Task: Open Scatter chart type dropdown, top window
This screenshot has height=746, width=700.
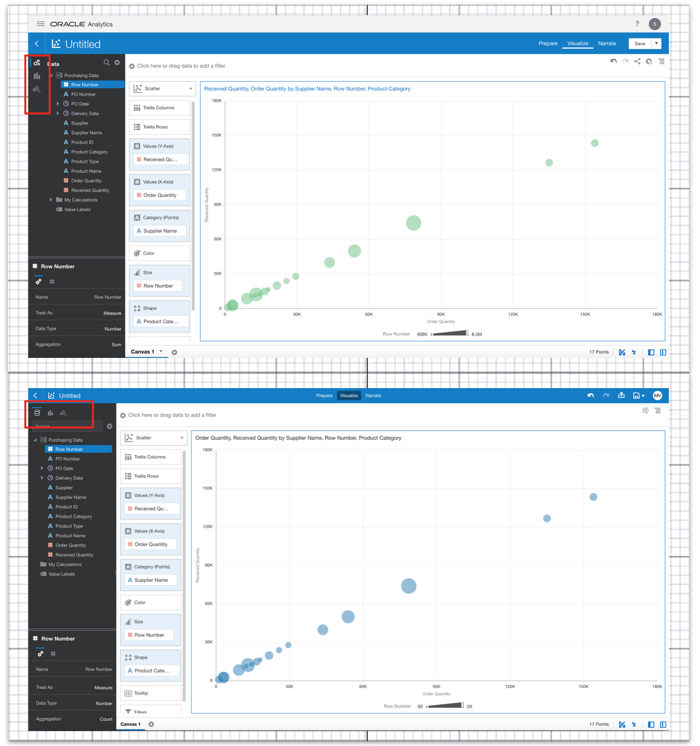Action: pos(163,89)
